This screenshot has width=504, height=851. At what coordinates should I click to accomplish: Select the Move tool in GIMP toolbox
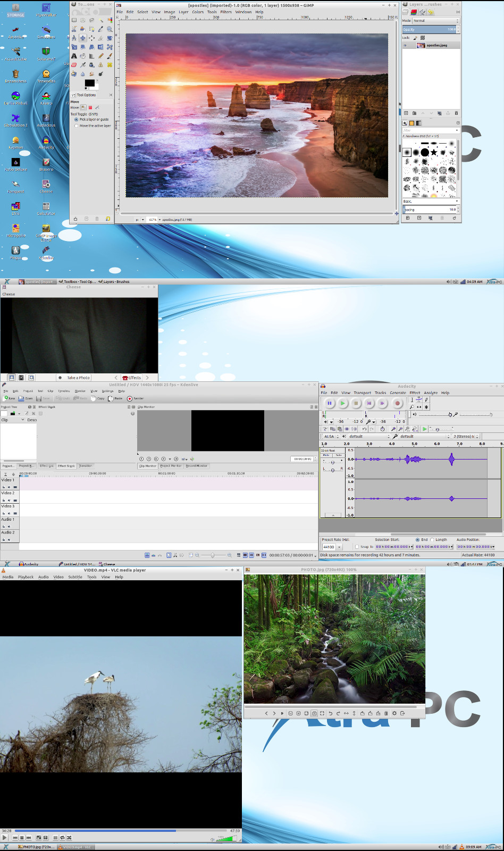[83, 38]
